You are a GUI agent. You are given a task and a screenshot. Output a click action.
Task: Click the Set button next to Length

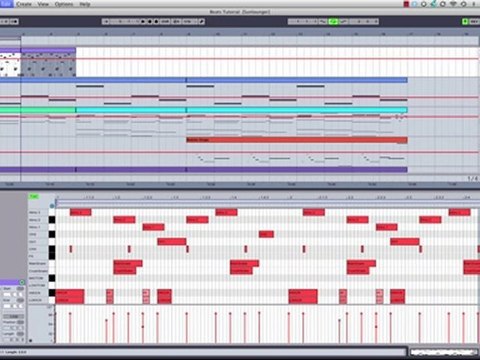coord(20,334)
